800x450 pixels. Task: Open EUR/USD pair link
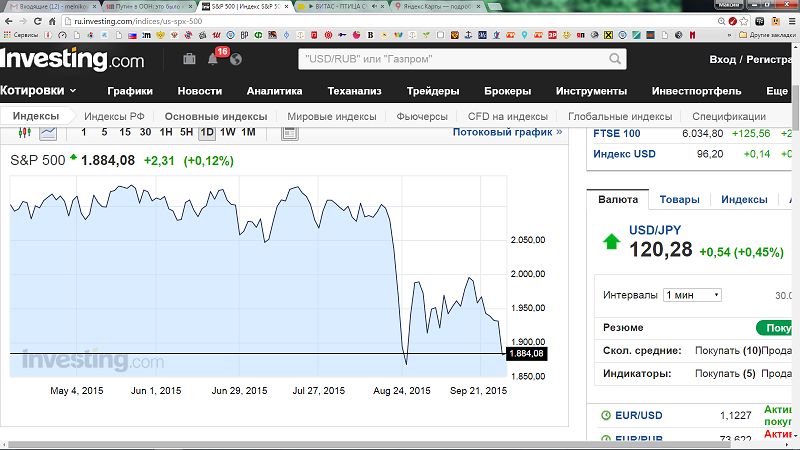(x=639, y=415)
